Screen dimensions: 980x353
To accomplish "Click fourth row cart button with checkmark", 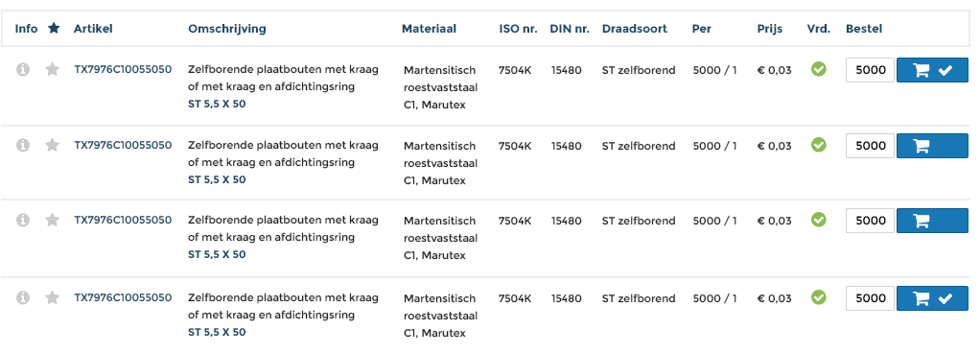I will coord(932,298).
